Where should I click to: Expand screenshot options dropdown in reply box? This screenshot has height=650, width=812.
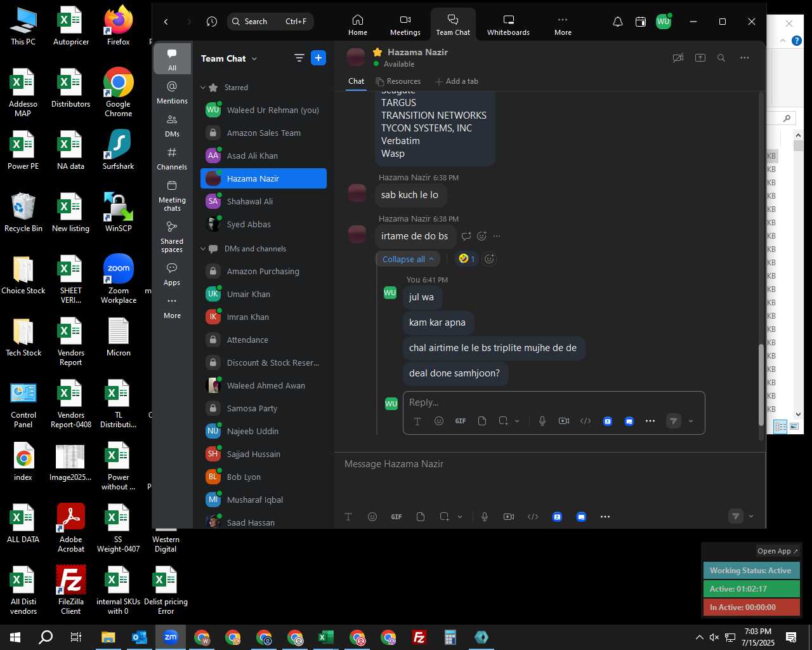tap(517, 421)
